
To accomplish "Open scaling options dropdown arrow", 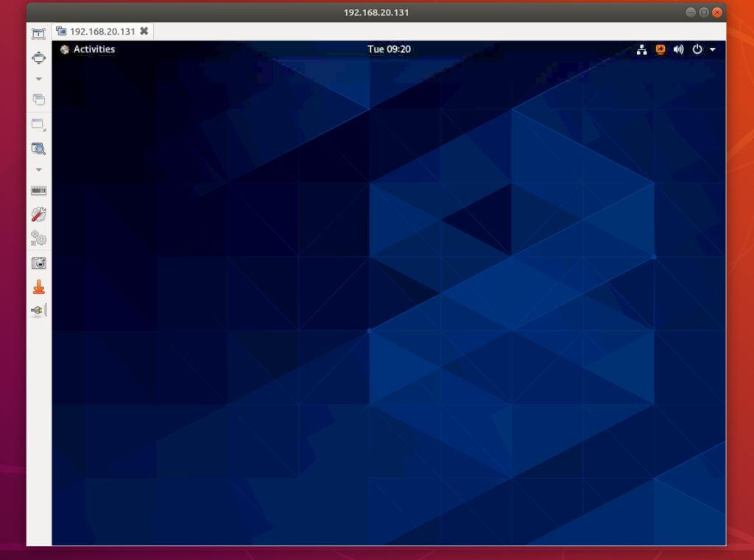I will (39, 170).
